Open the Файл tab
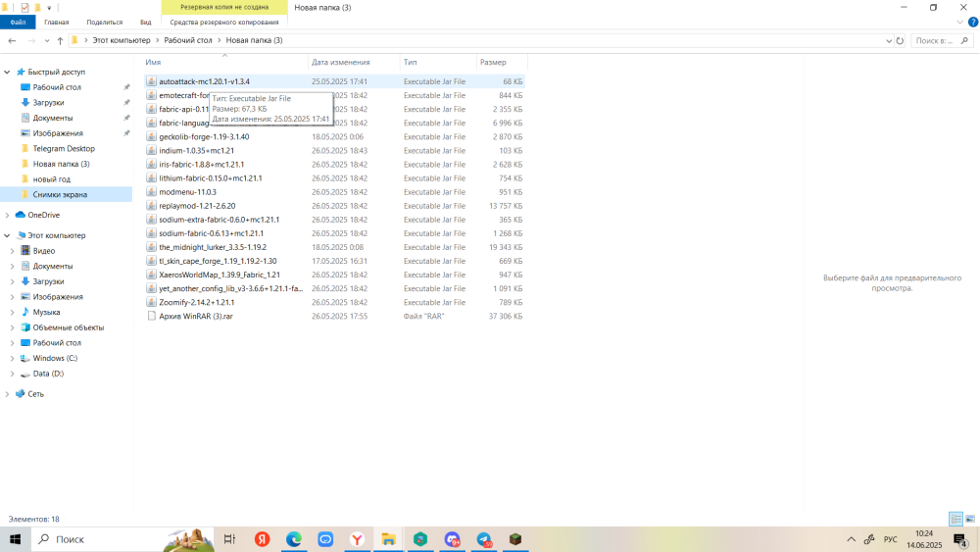Viewport: 980px width, 552px height. click(18, 22)
